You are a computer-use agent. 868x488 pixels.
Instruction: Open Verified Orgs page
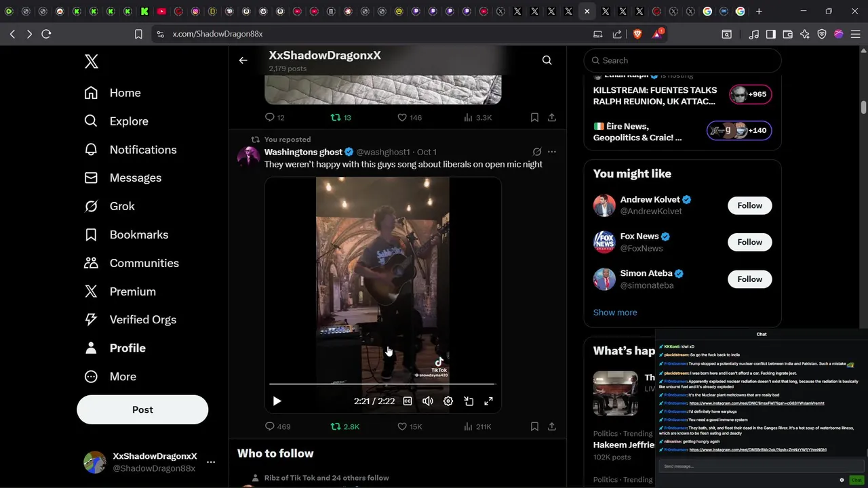130,319
